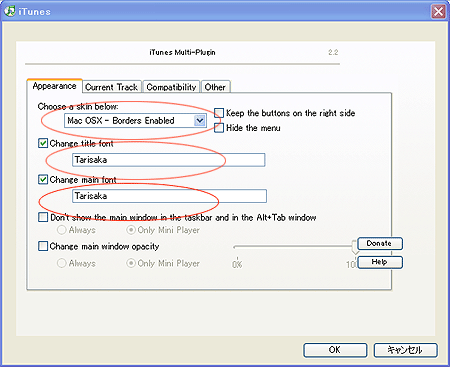Open the skin selection dropdown arrow

coord(200,121)
